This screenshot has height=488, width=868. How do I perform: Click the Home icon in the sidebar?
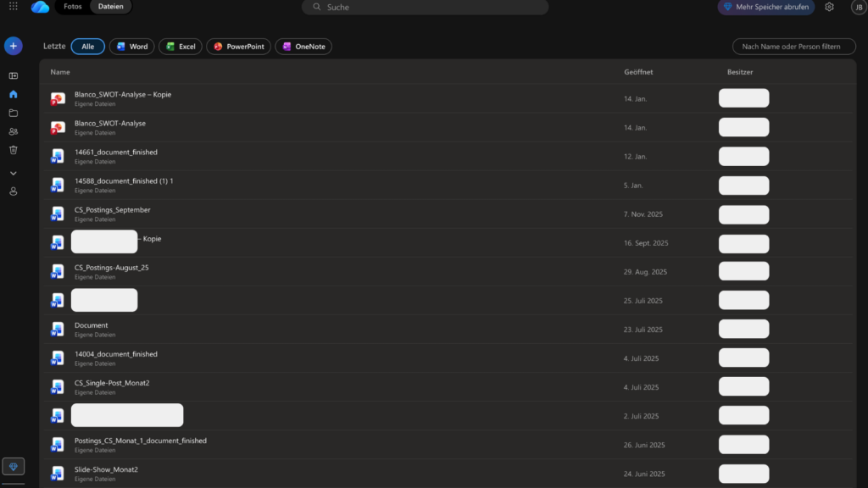pos(13,94)
